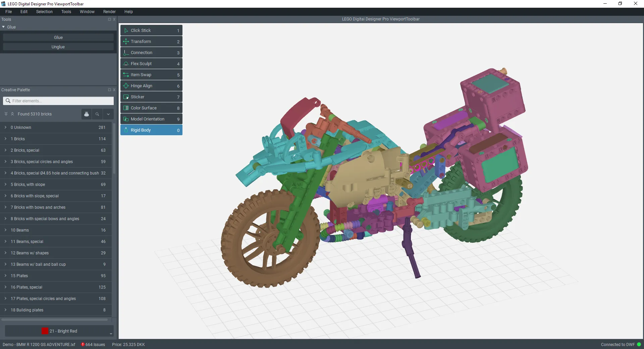The height and width of the screenshot is (349, 644).
Task: Select the 12 Beams w/ shapes row
Action: [56, 253]
